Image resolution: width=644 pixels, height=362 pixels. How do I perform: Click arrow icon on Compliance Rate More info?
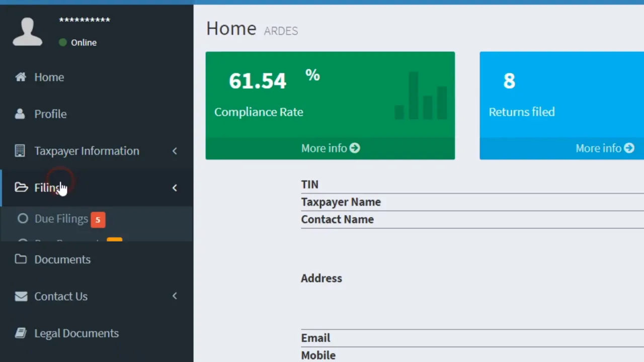[x=355, y=148]
